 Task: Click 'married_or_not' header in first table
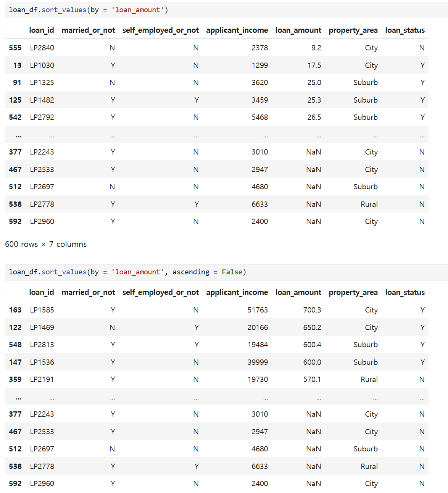(x=88, y=30)
